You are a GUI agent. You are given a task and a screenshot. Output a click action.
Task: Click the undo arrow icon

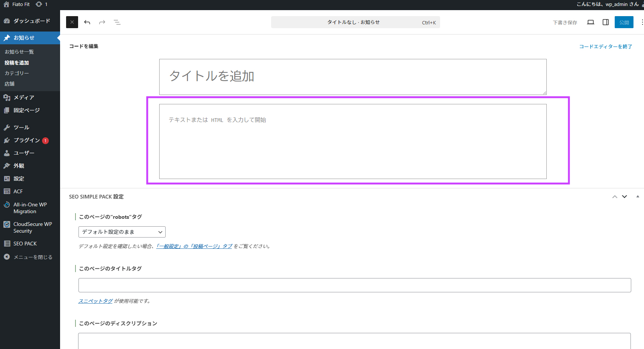(87, 22)
